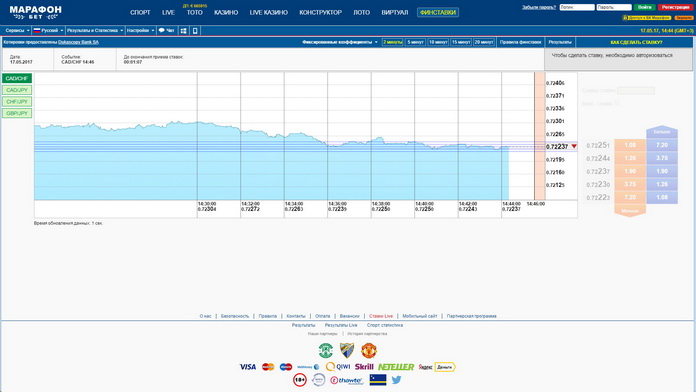Select the 2 минуты interval
The height and width of the screenshot is (392, 696).
point(392,42)
